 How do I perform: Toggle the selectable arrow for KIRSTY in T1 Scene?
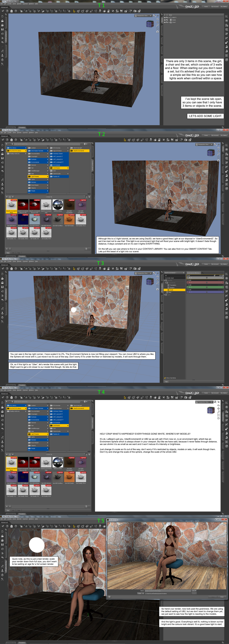(x=167, y=18)
